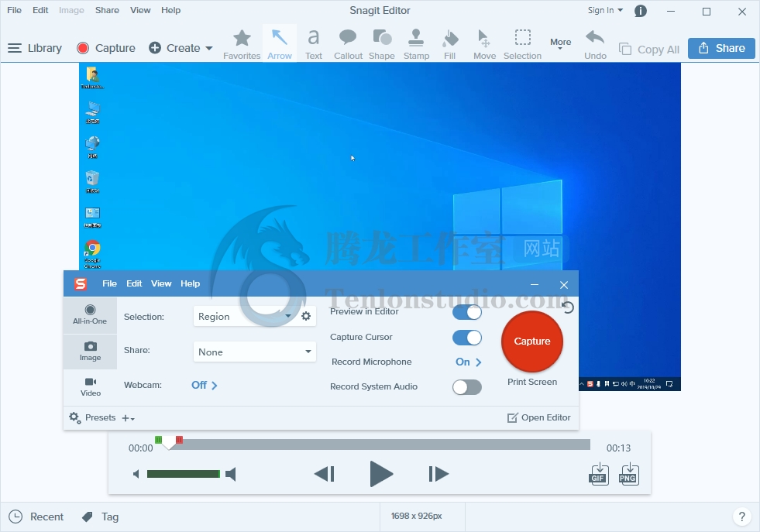Open the add preset plus dropdown
The height and width of the screenshot is (532, 760).
pos(128,418)
